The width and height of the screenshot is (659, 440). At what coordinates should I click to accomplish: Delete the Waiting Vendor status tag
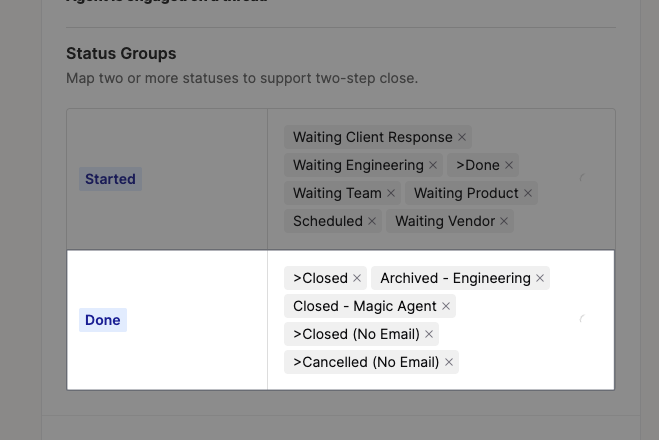point(504,221)
